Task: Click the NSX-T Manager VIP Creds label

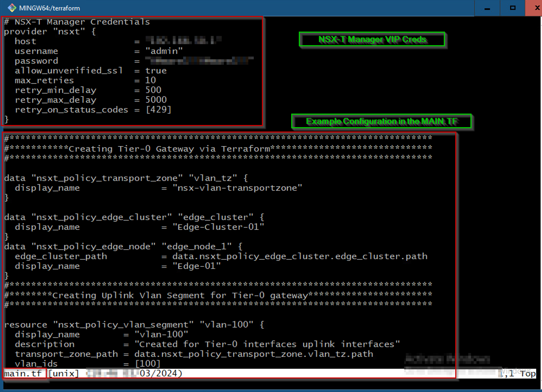Action: pyautogui.click(x=372, y=39)
